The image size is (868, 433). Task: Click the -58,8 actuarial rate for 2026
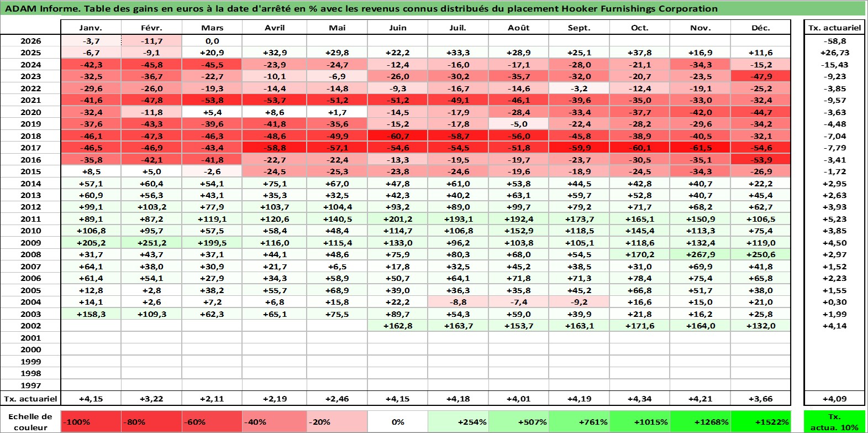[x=834, y=41]
